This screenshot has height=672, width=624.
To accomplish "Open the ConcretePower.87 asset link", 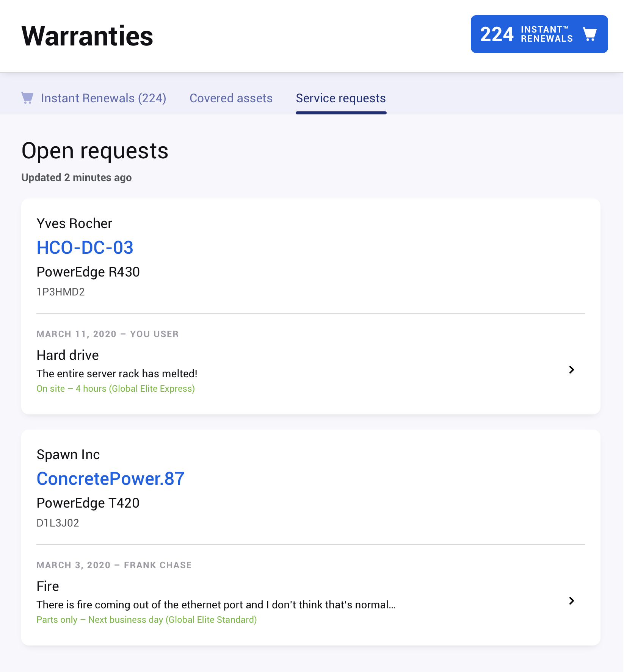I will coord(110,479).
